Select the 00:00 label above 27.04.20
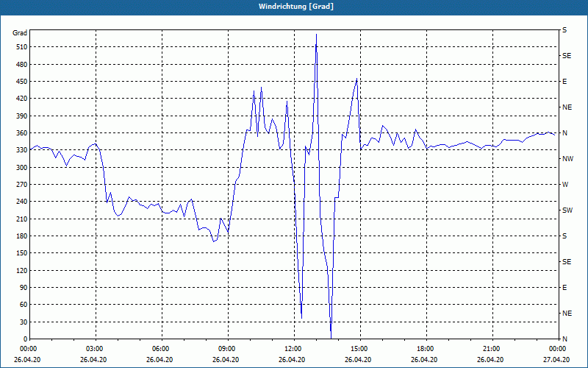The image size is (588, 368). [x=558, y=349]
